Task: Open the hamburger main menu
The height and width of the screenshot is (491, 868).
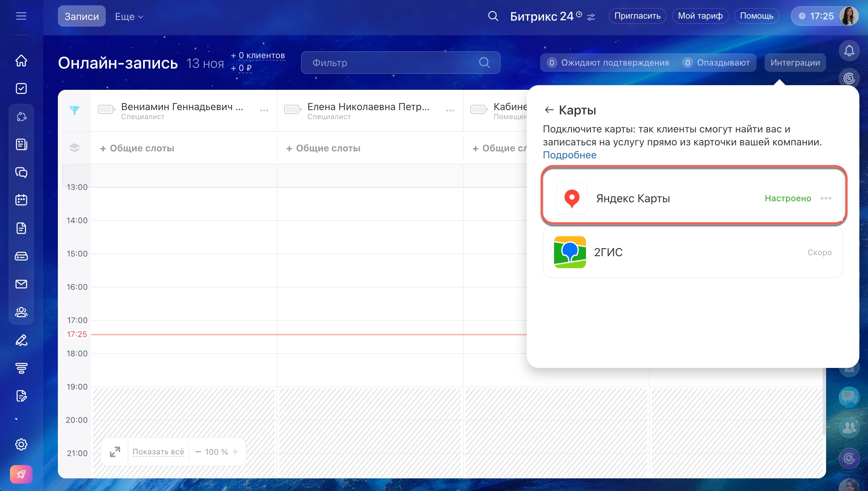Action: (21, 16)
